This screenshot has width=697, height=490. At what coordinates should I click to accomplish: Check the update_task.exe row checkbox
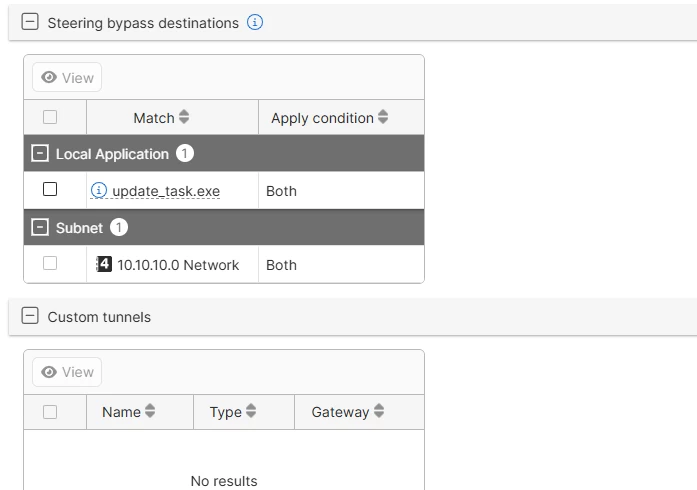(50, 189)
